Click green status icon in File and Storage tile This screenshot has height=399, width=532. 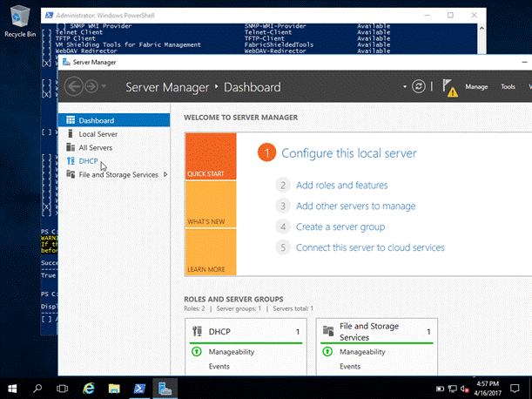[327, 351]
